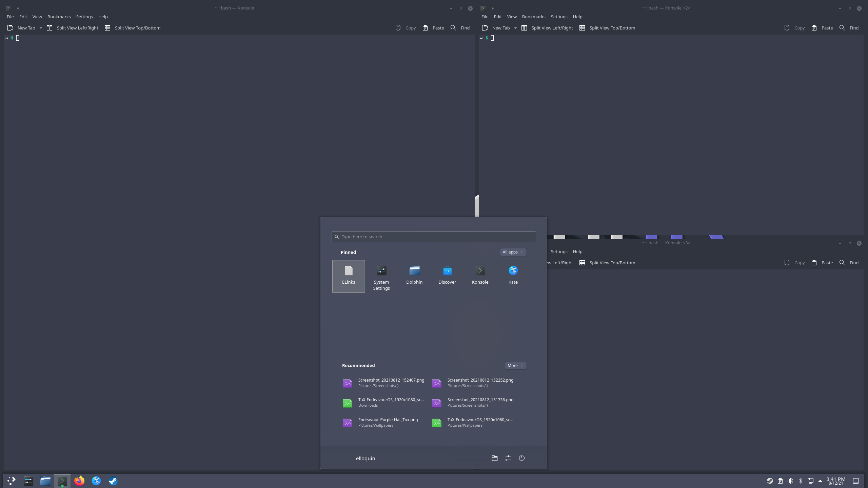The width and height of the screenshot is (868, 488).
Task: Open Firefox from the taskbar
Action: (x=79, y=480)
